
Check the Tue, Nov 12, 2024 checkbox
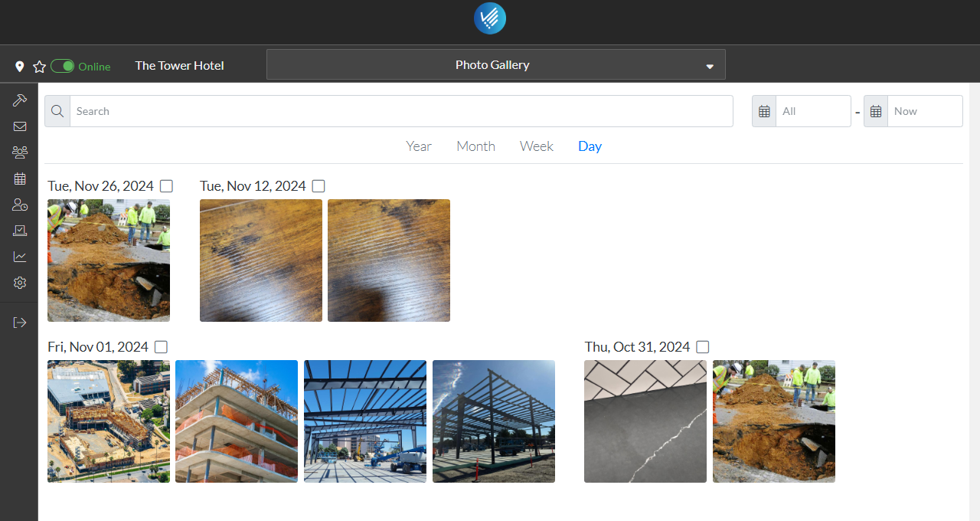[x=318, y=186]
